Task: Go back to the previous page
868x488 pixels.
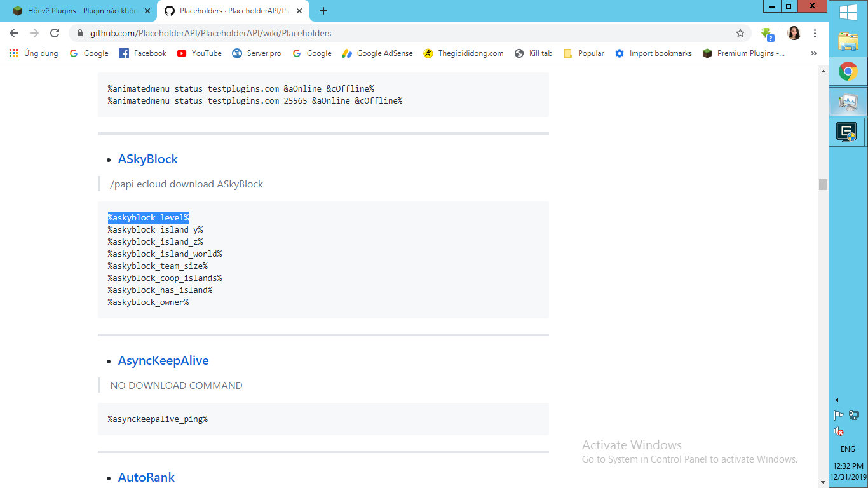Action: pos(14,33)
